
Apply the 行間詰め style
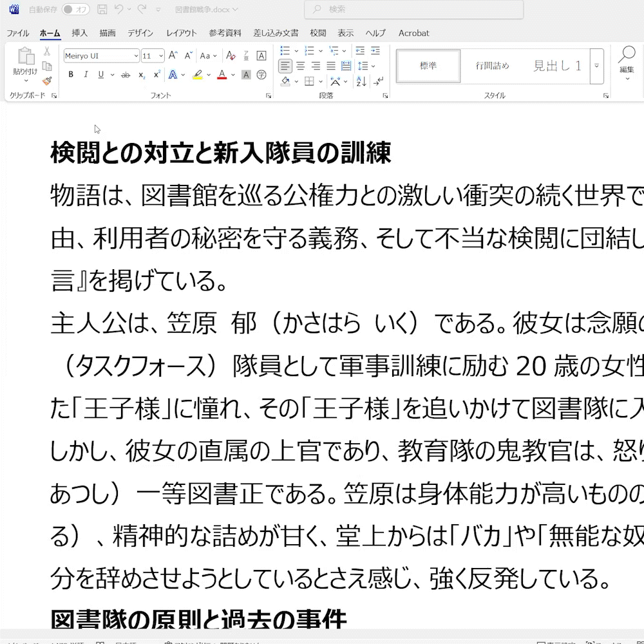click(493, 66)
